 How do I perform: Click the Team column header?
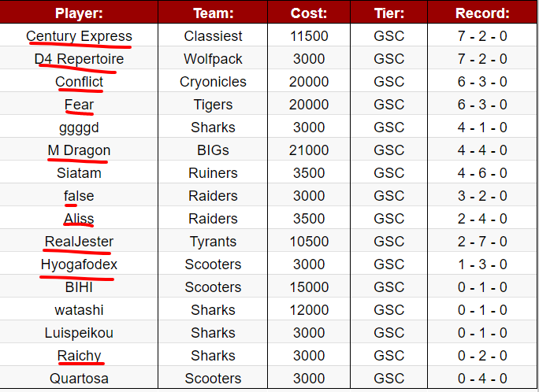[213, 13]
